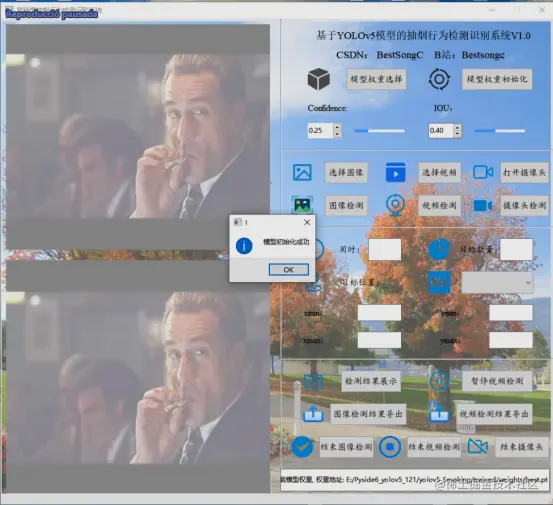Click the 结束视频检测 button

coord(434,447)
